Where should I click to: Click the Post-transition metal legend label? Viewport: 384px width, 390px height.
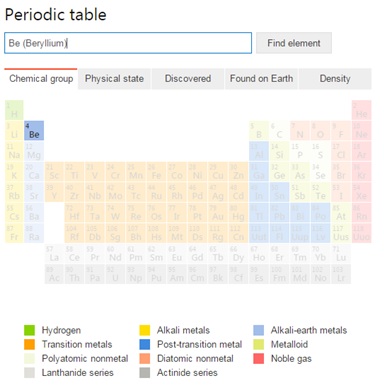(x=200, y=344)
